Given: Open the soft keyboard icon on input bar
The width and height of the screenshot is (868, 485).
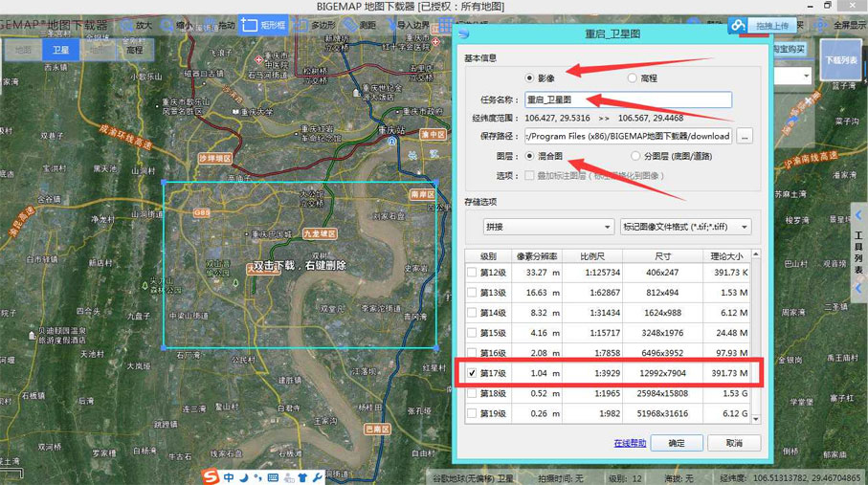Looking at the screenshot, I should tap(273, 477).
